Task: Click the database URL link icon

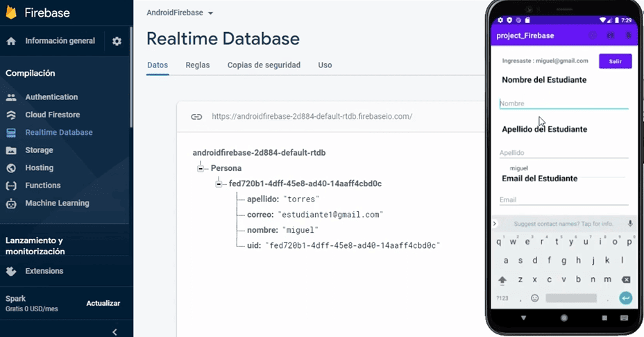Action: pos(196,117)
